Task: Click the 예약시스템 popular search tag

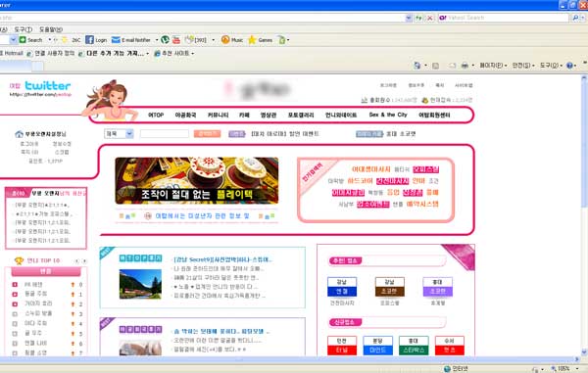Action: click(x=422, y=204)
